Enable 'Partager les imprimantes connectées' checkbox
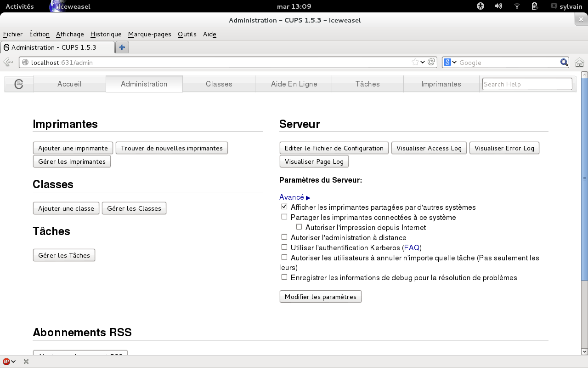Viewport: 588px width, 368px height. point(284,217)
